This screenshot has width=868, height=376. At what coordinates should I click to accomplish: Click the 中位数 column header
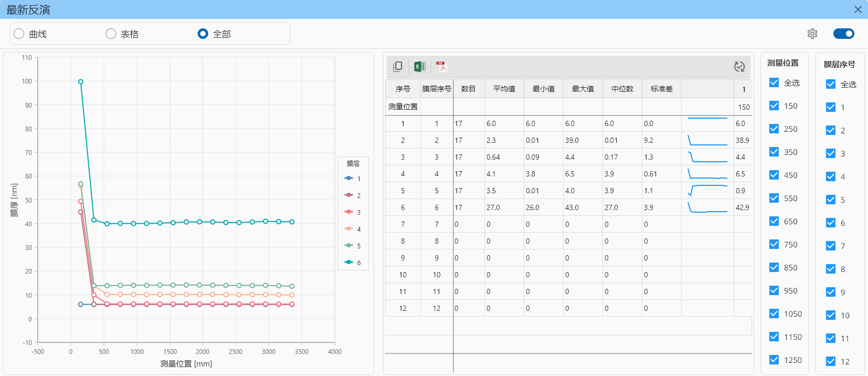click(622, 89)
